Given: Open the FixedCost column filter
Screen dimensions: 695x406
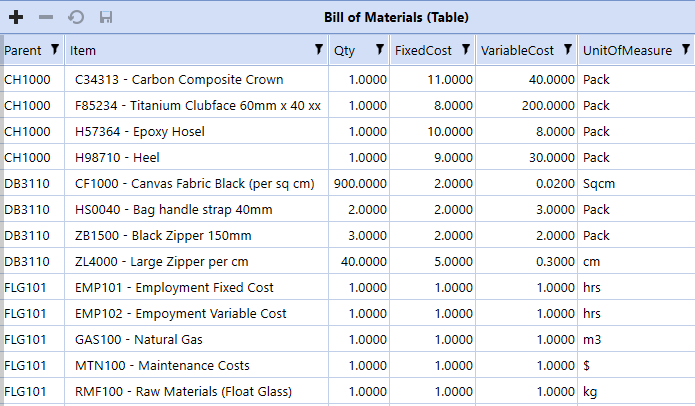Looking at the screenshot, I should click(466, 49).
